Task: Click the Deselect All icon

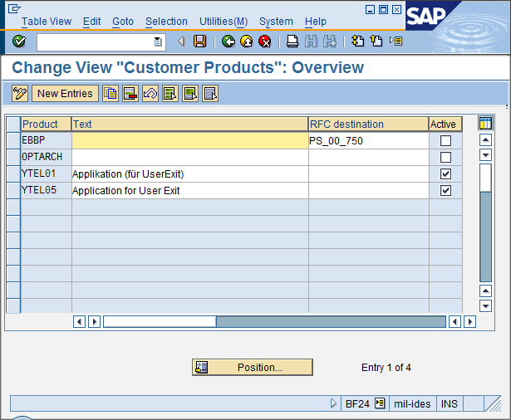Action: (x=210, y=94)
